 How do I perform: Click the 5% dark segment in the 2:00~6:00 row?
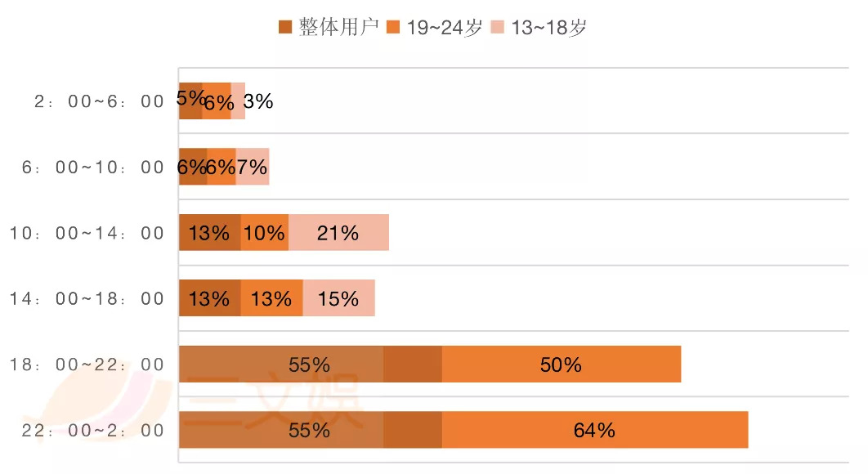(190, 101)
